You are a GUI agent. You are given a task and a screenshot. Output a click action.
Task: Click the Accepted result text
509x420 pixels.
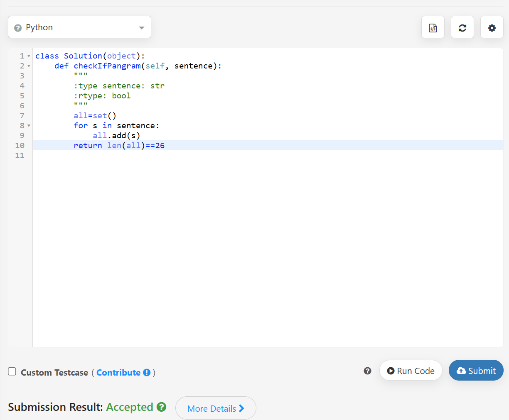click(x=130, y=407)
